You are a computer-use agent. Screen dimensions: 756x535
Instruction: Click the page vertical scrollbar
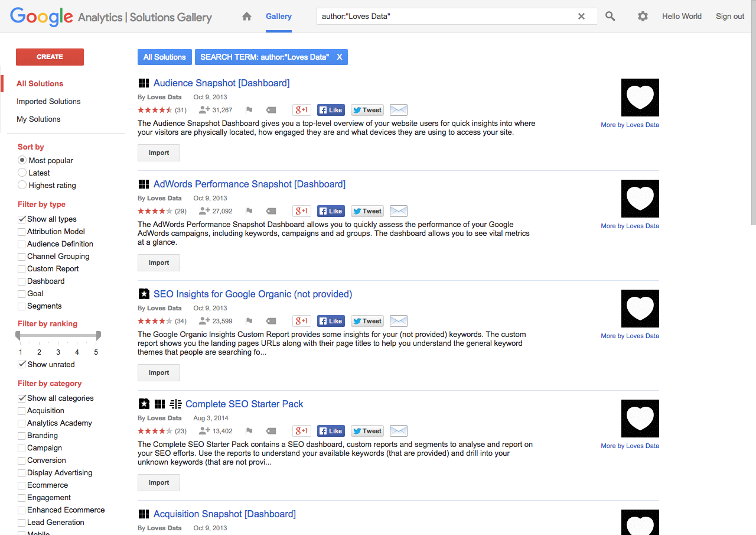coord(753,112)
